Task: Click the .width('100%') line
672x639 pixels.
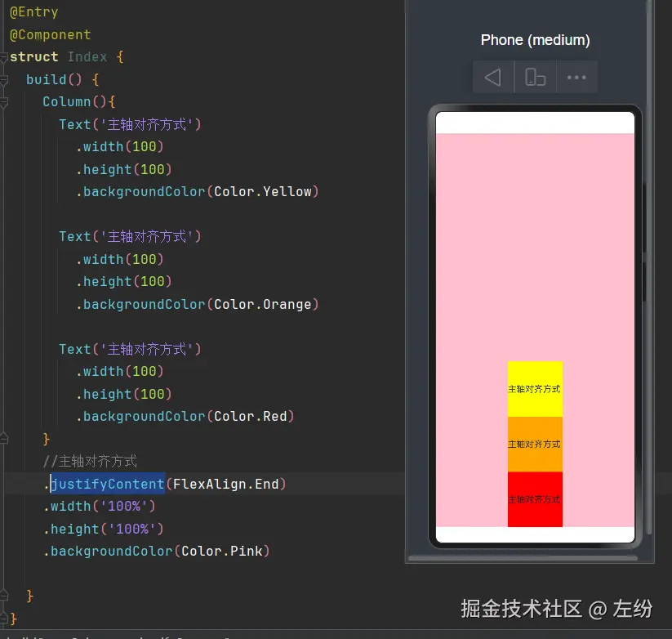Action: (99, 506)
